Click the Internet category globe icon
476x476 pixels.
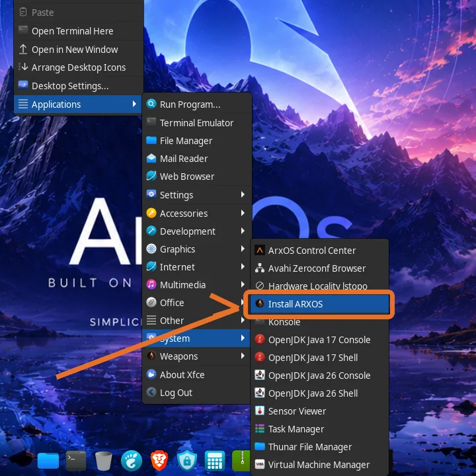[x=151, y=266]
